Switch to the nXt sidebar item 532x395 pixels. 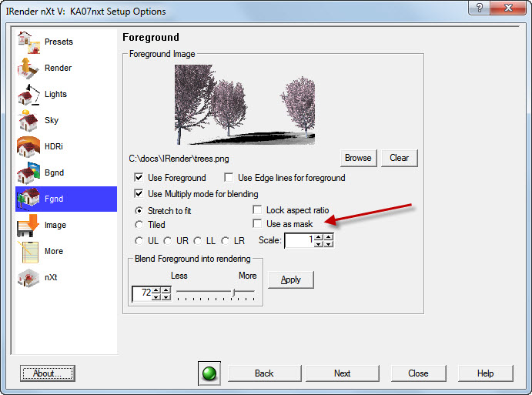[28, 277]
